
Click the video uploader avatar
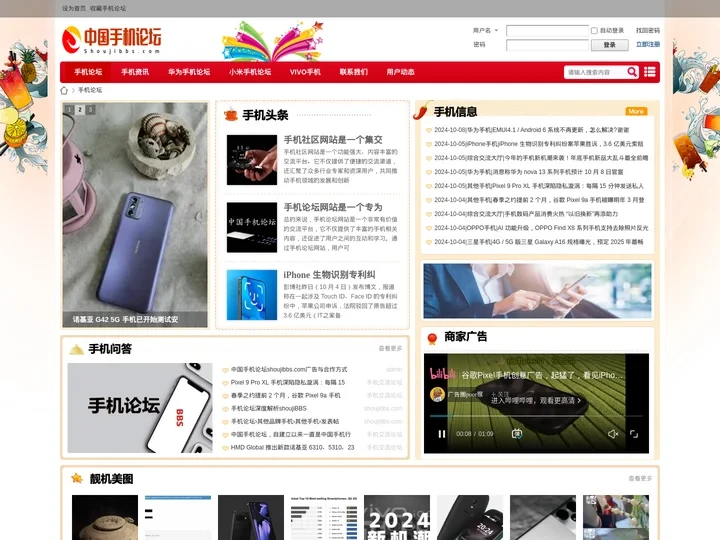tap(437, 394)
